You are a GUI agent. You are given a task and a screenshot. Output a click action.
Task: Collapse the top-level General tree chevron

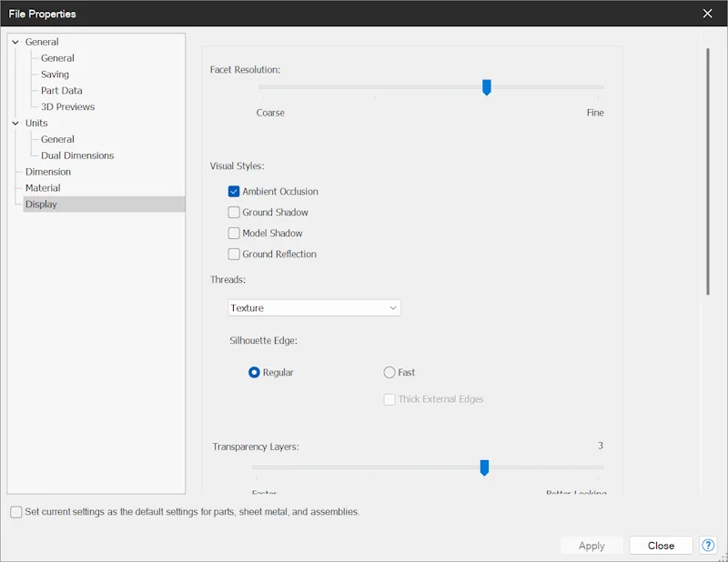point(15,42)
